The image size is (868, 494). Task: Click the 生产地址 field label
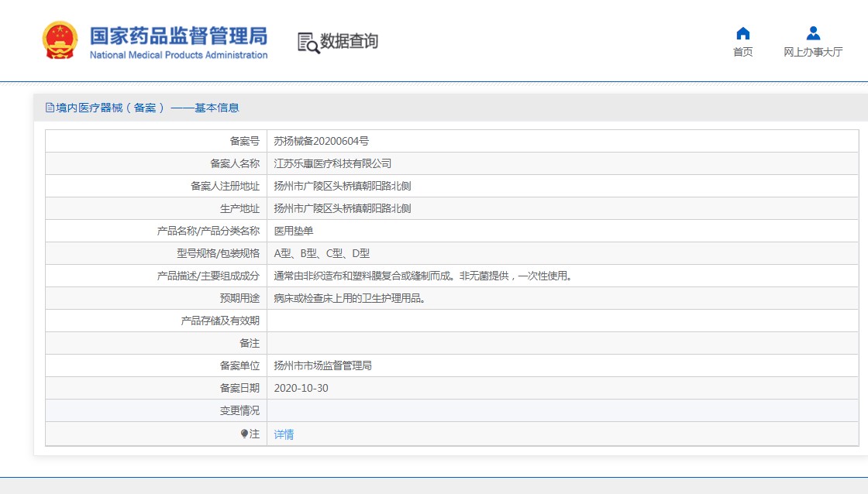[239, 208]
